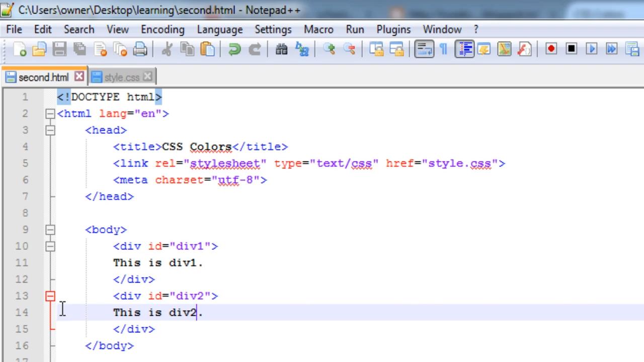This screenshot has width=644, height=362.
Task: Click the Redo arrow icon
Action: (x=255, y=49)
